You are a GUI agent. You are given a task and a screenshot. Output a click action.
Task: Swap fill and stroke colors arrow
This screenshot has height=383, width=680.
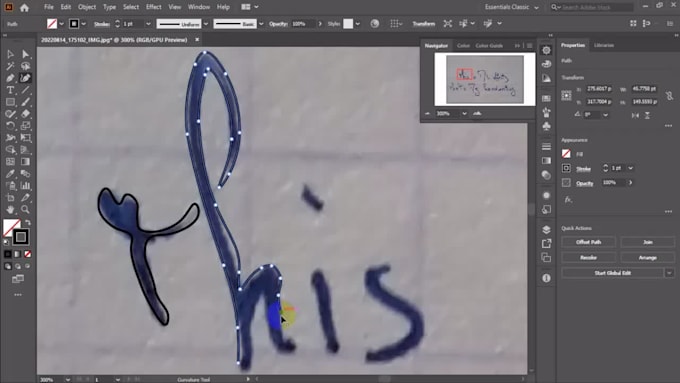(x=28, y=223)
